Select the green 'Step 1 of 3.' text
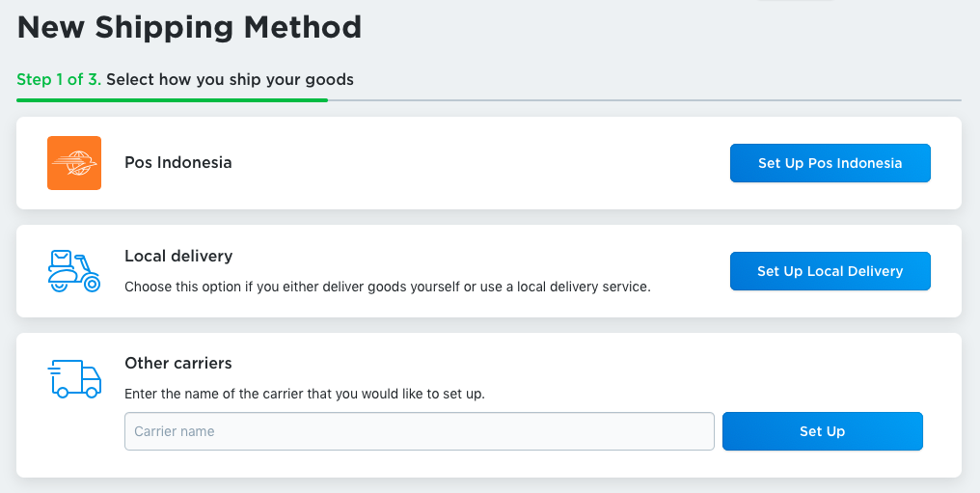This screenshot has height=493, width=980. tap(58, 79)
